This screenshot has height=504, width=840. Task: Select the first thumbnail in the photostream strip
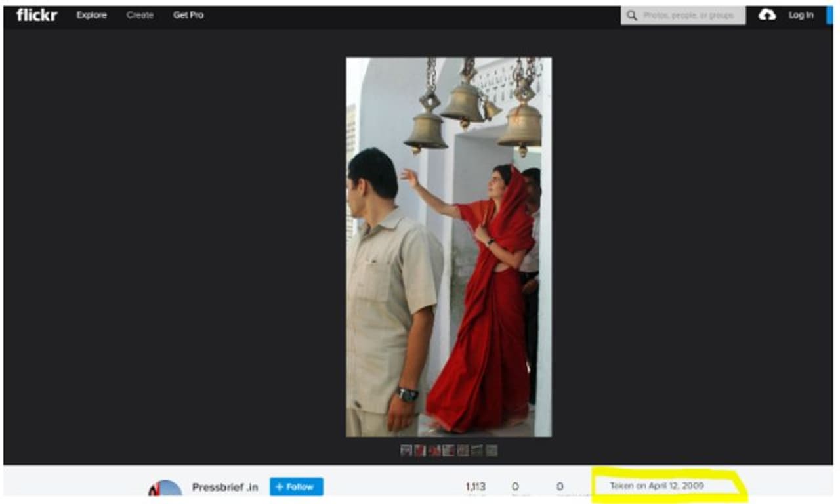point(406,450)
